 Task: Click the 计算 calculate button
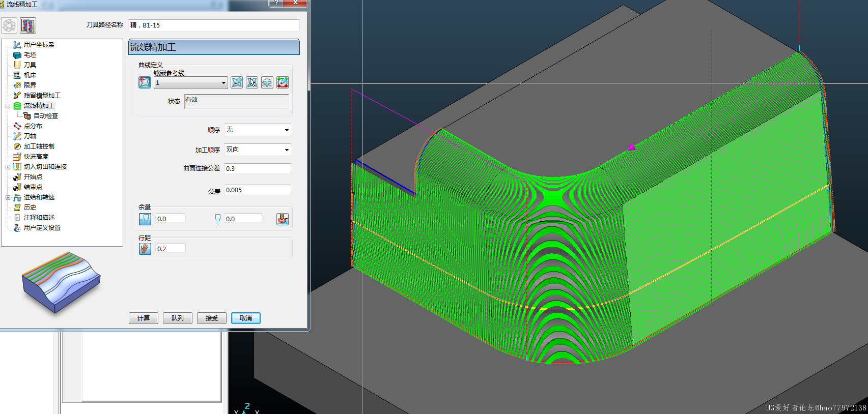(144, 318)
